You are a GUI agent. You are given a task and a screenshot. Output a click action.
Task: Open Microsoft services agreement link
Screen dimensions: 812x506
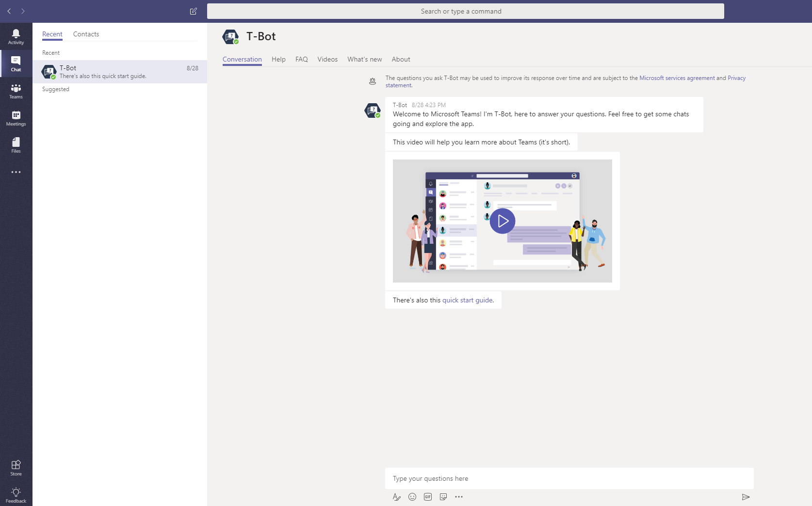677,78
